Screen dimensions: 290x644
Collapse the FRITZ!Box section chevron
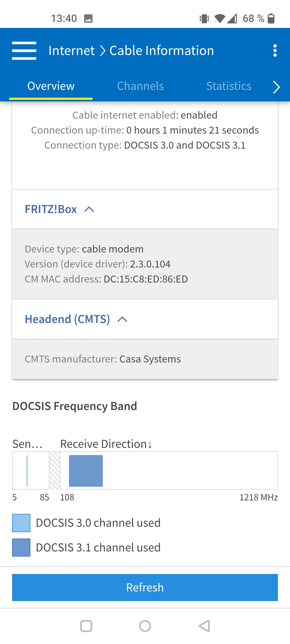pos(89,209)
